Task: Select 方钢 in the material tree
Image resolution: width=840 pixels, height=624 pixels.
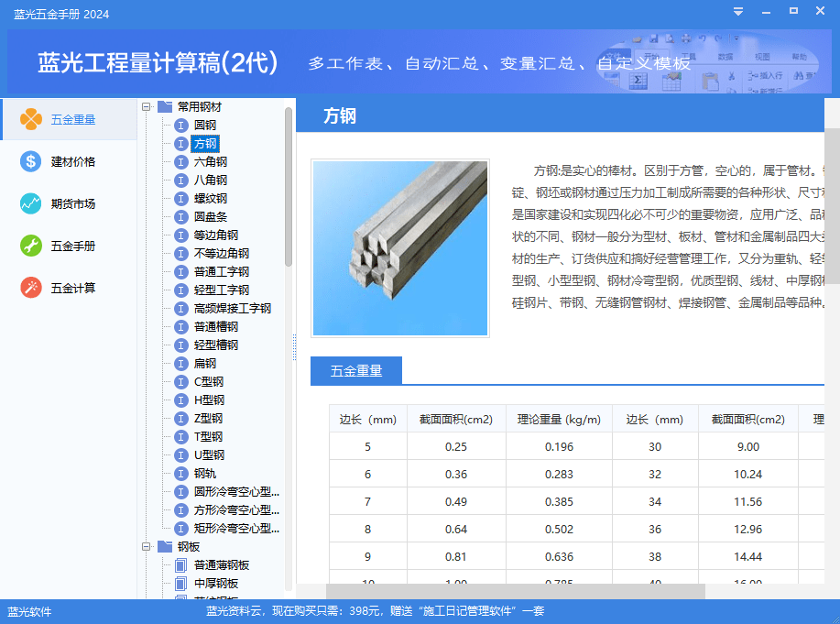Action: 203,144
